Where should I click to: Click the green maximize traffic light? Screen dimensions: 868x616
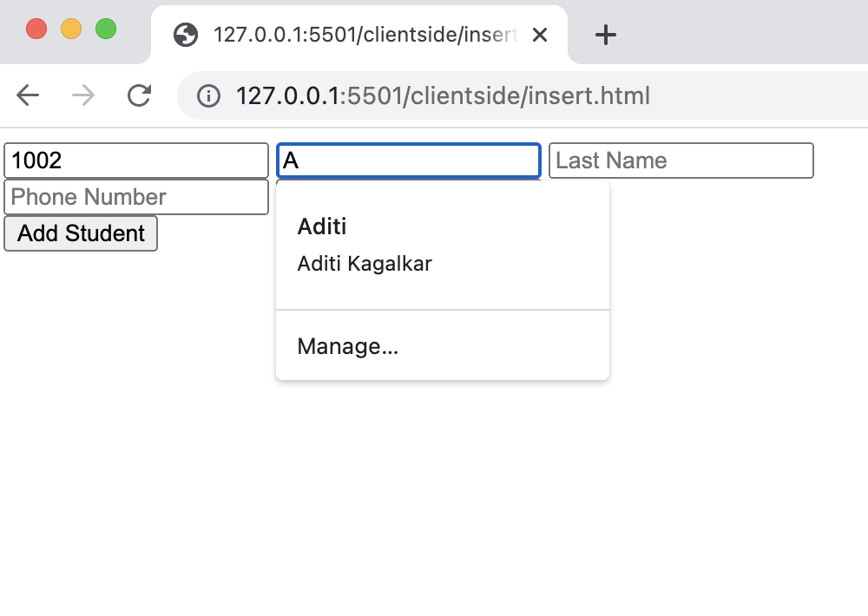(106, 28)
